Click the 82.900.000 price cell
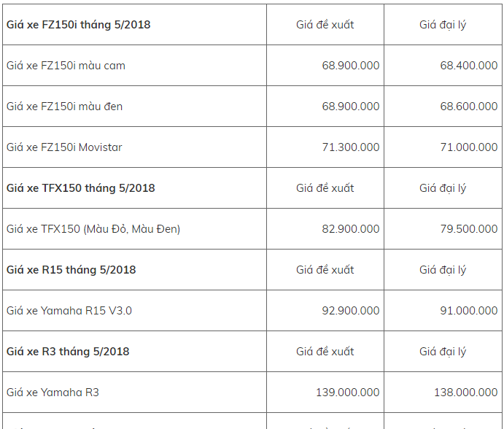The image size is (504, 429). point(350,229)
